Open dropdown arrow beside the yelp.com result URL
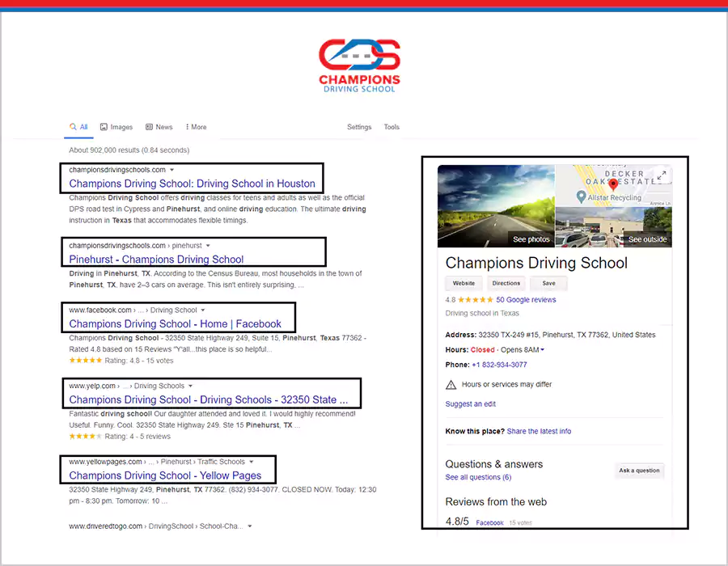This screenshot has height=566, width=728. 190,386
